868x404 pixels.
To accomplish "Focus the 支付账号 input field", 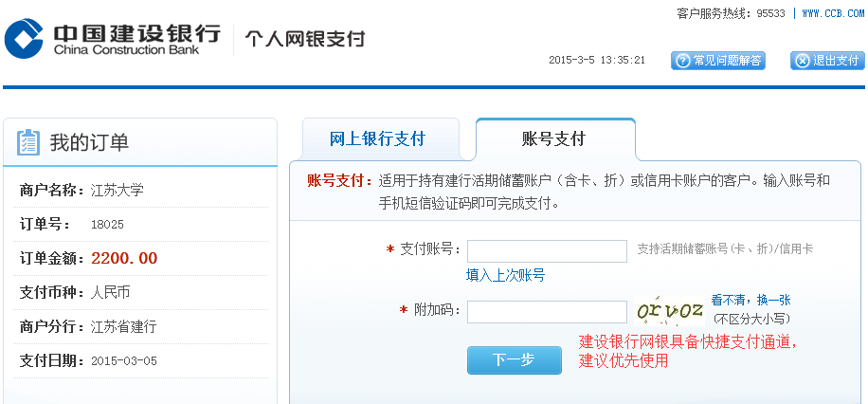I will coord(547,251).
